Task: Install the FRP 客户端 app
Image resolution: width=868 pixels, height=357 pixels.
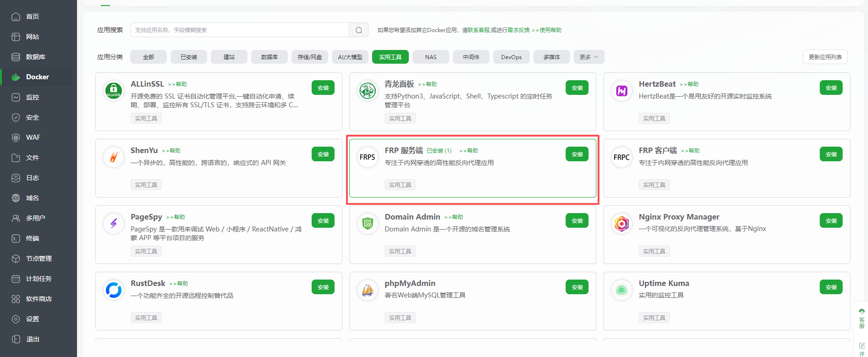Action: (x=831, y=154)
